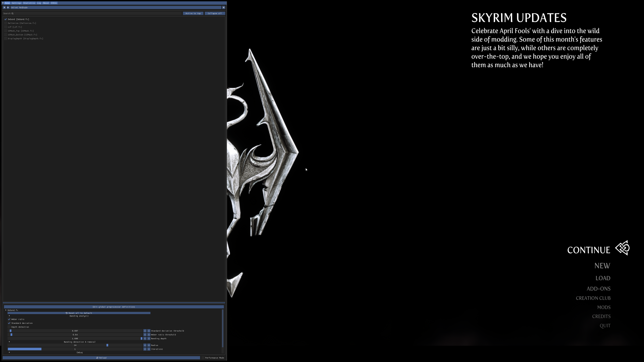Collapse the ReShade window using title arrow
This screenshot has height=362, width=644.
click(3, 3)
